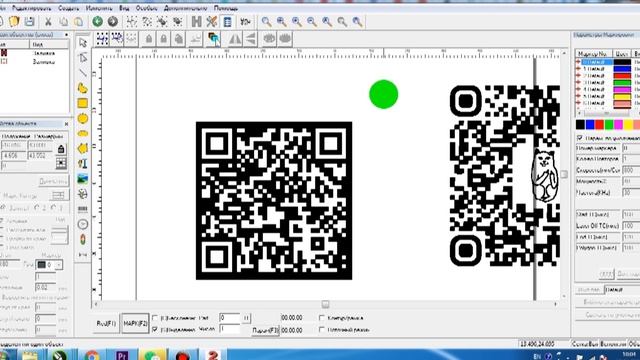This screenshot has width=640, height=360.
Task: Select the arrow Pick tool
Action: 83,43
